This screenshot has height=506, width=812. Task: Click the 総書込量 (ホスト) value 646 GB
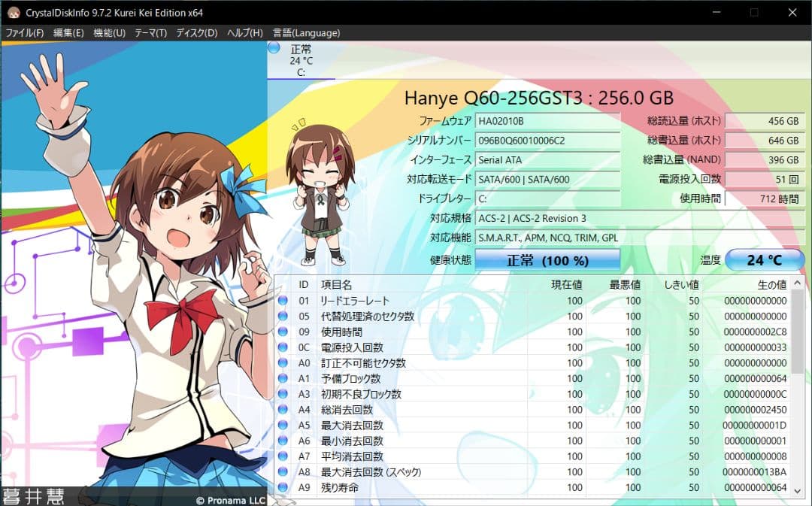(765, 141)
